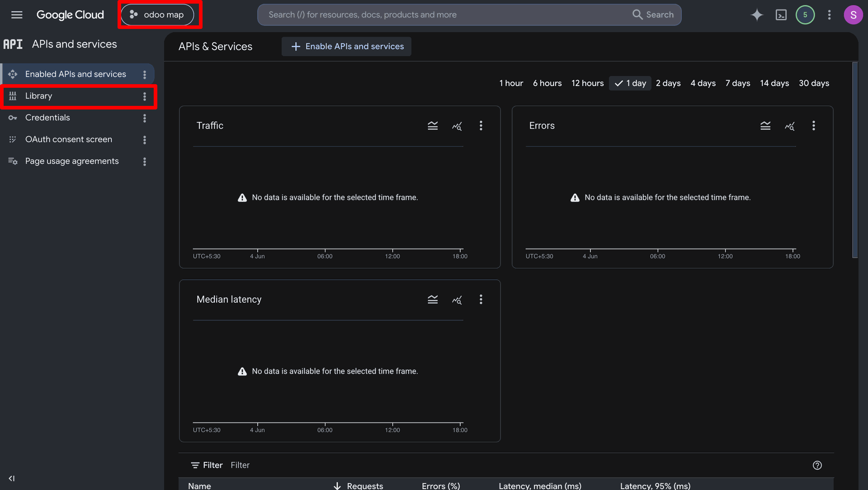Activate Cloud Shell terminal icon
The image size is (868, 490).
(781, 15)
